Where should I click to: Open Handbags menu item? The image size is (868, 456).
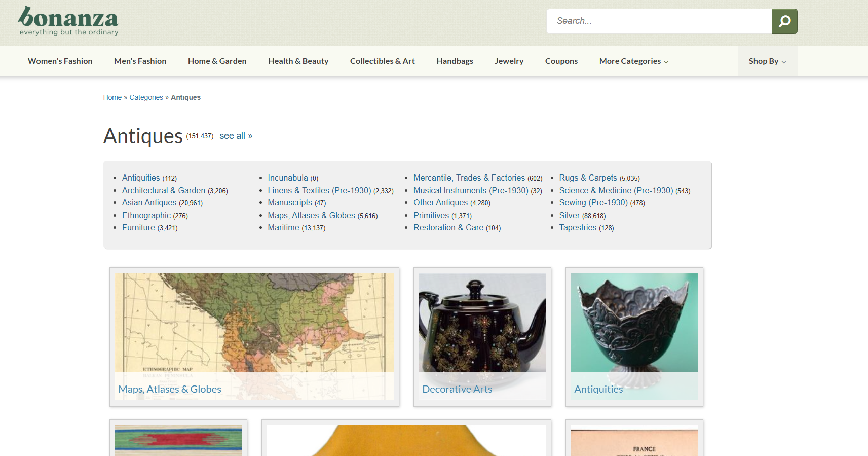coord(455,61)
